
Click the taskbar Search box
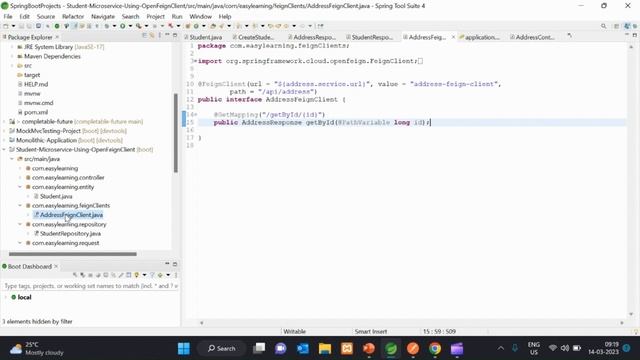[x=221, y=349]
